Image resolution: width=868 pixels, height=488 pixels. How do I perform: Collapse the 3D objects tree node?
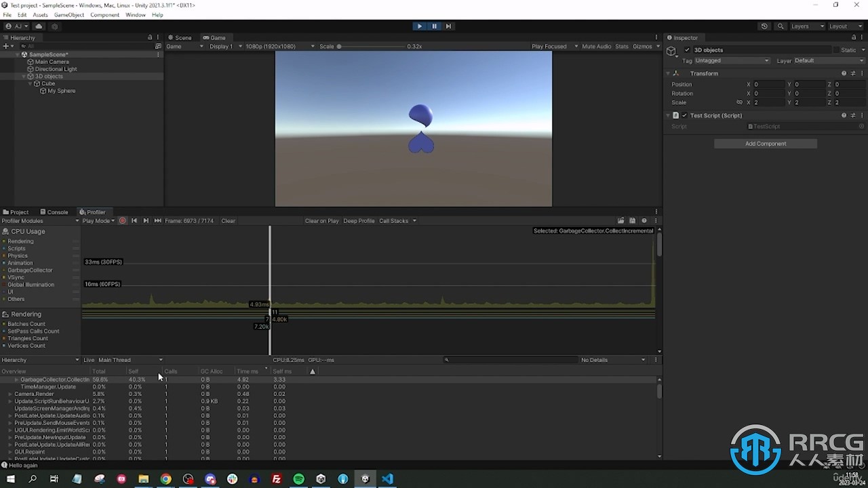(24, 77)
